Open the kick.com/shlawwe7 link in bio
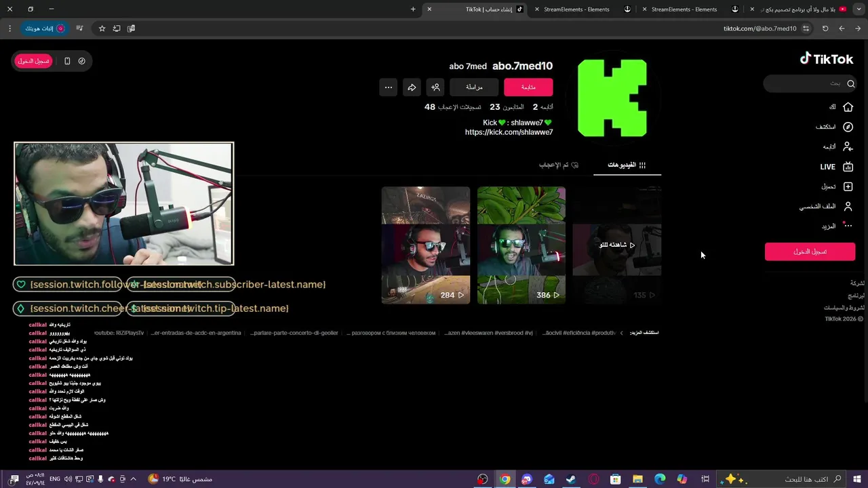The height and width of the screenshot is (488, 868). pos(509,132)
